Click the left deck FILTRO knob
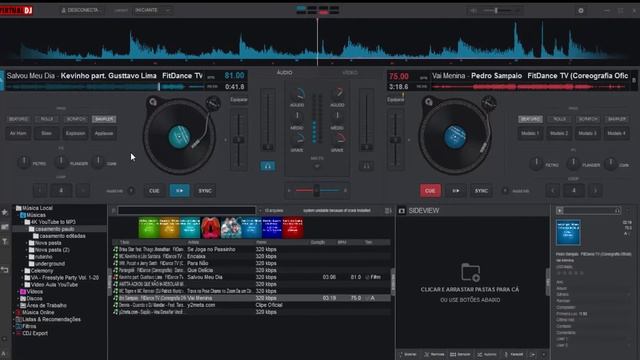Screen dimensions: 640x360 24,162
